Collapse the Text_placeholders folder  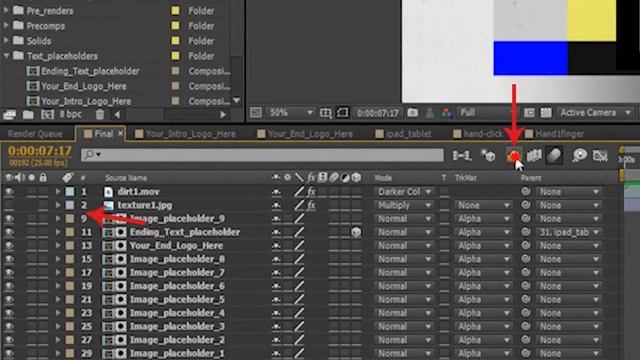(6, 56)
